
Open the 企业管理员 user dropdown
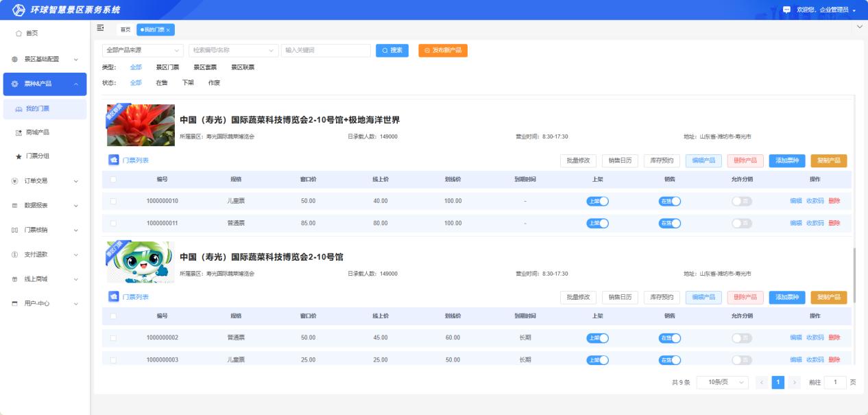point(827,10)
